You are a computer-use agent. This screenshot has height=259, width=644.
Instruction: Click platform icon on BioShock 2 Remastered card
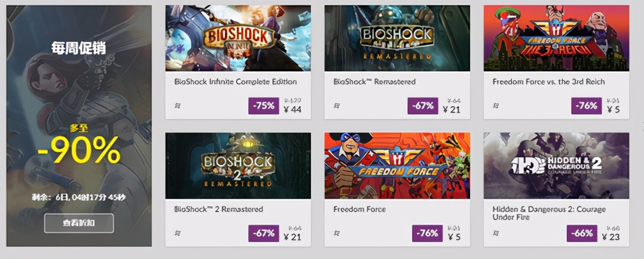click(x=177, y=233)
